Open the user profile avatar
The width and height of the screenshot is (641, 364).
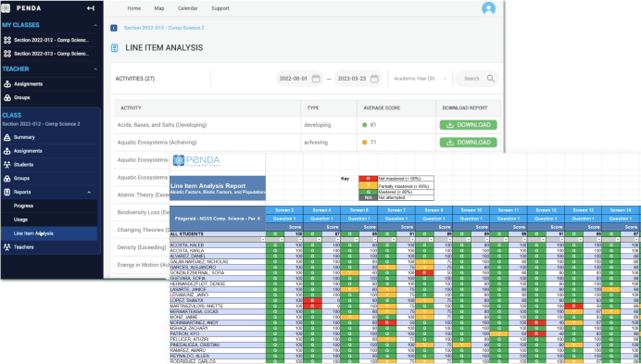point(488,8)
